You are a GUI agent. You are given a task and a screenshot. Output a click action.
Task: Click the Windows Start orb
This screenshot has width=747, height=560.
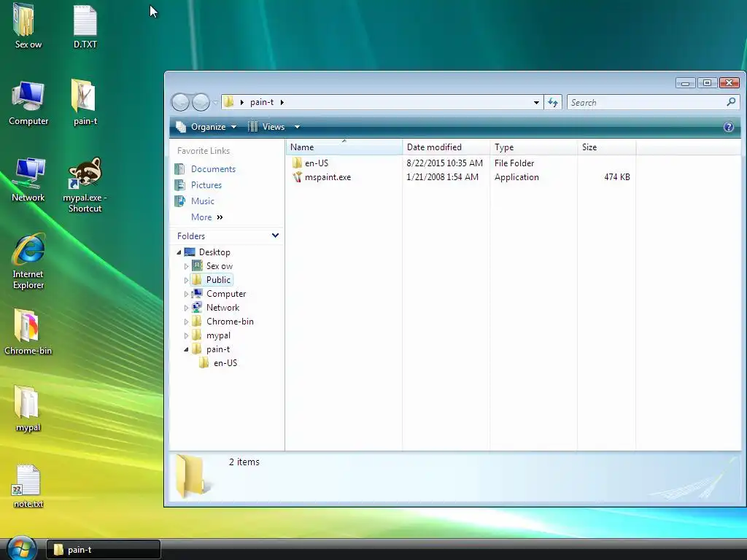[22, 548]
